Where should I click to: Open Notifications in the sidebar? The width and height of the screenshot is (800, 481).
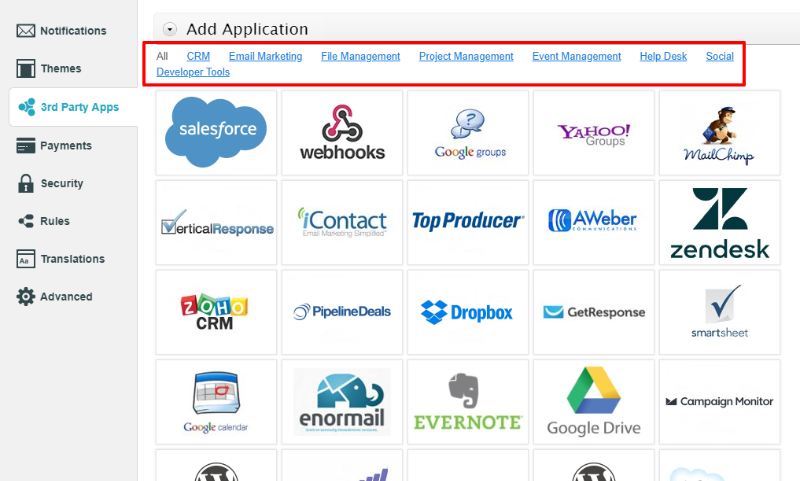point(62,31)
